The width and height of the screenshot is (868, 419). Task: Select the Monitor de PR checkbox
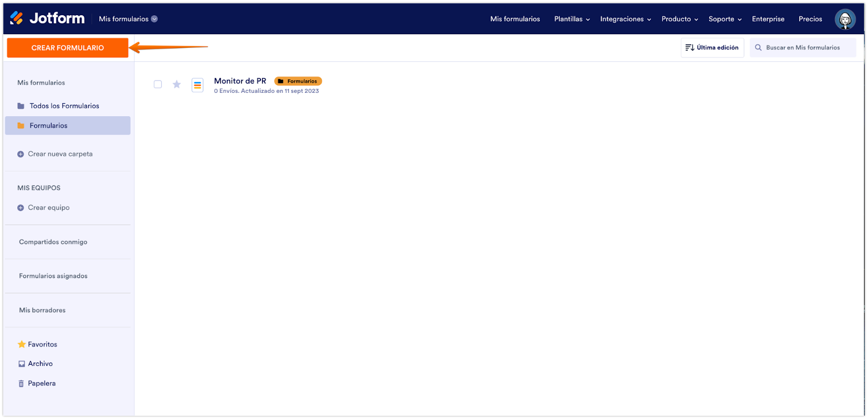point(158,84)
